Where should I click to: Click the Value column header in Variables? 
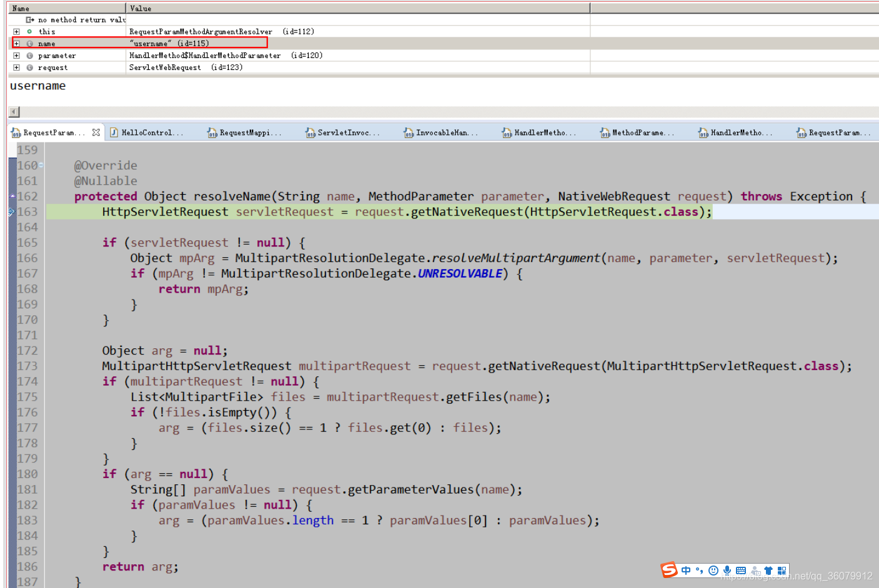click(358, 8)
